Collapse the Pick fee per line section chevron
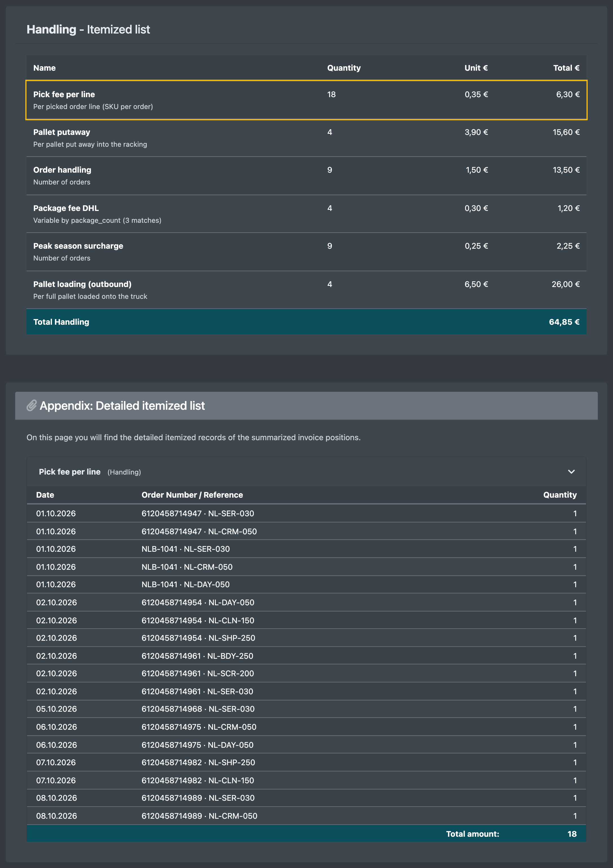Screen dimensions: 613x868 click(571, 472)
